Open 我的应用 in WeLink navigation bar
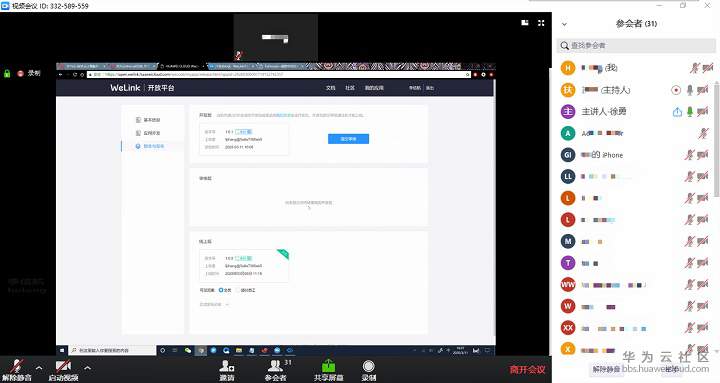Image resolution: width=720 pixels, height=383 pixels. click(374, 88)
